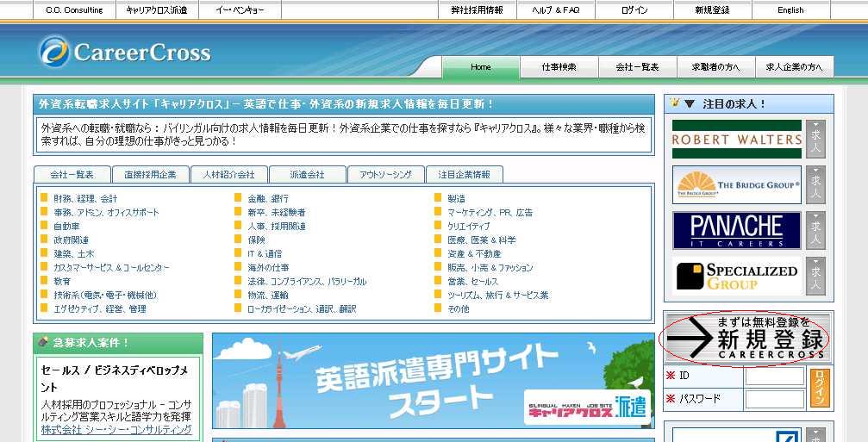
Task: Open エグゼクティブ、経営、管理 category
Action: point(100,309)
